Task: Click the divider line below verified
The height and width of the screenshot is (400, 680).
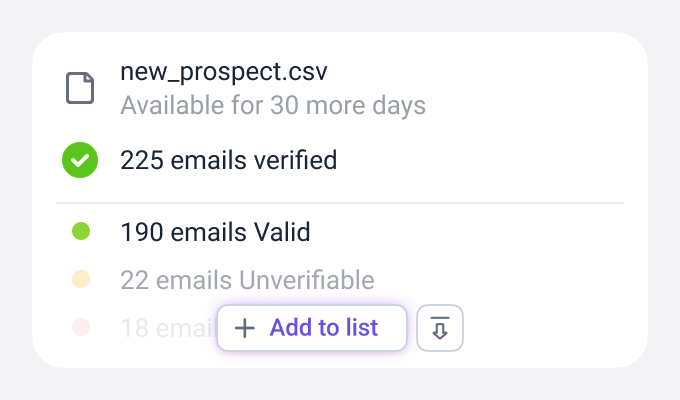Action: tap(340, 203)
